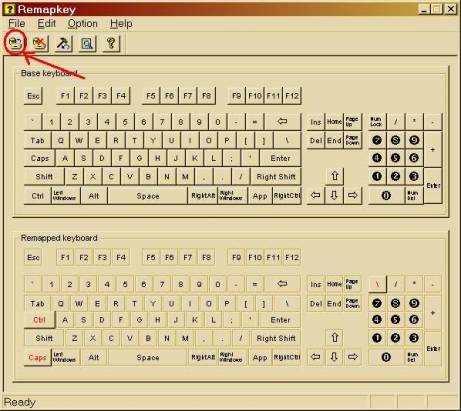Click Space key in Remapped keyboard
461x411 pixels.
pyautogui.click(x=148, y=357)
